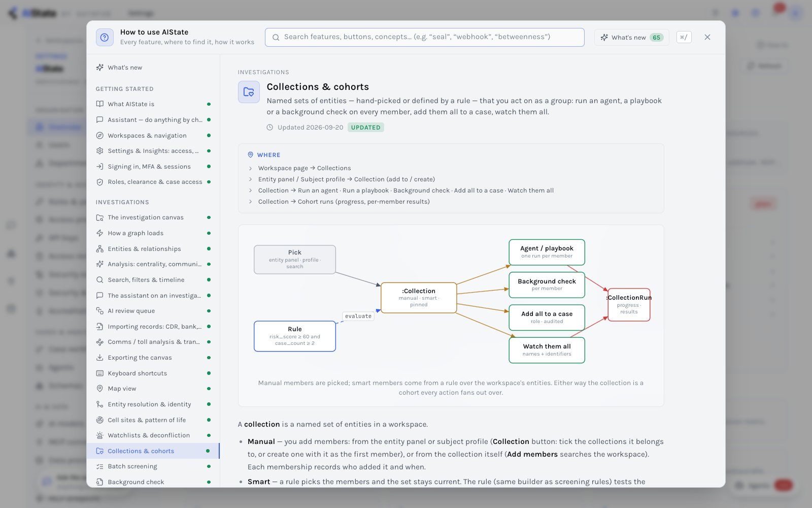Screen dimensions: 812x508
Task: Click the sparkle icon beside sidebar What's new
Action: click(100, 68)
